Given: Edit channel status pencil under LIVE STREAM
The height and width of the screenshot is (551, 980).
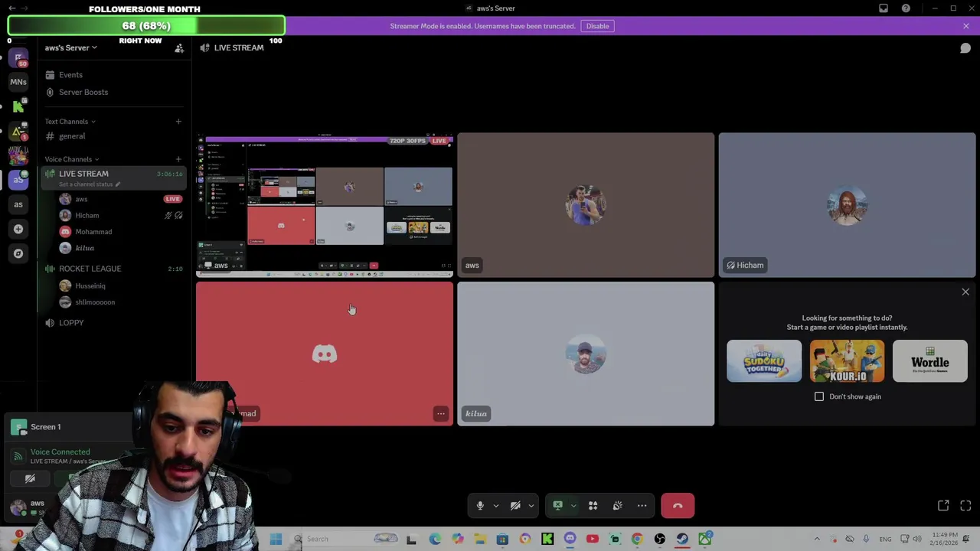Looking at the screenshot, I should [117, 184].
